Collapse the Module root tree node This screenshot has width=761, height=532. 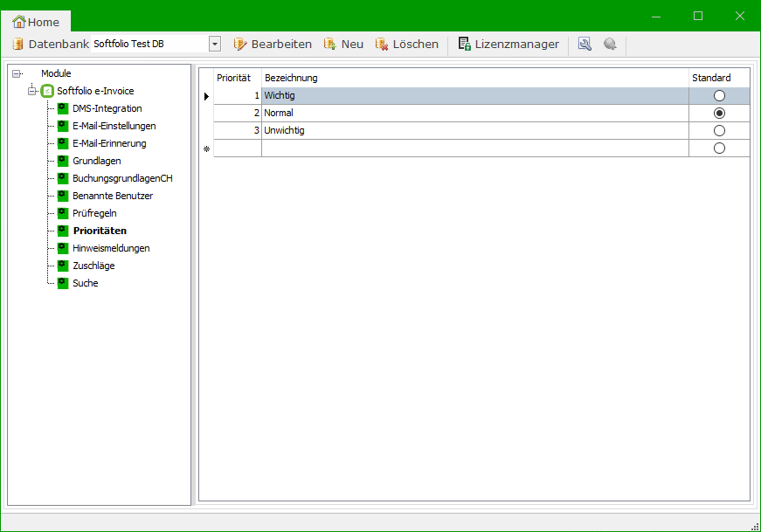(x=17, y=74)
